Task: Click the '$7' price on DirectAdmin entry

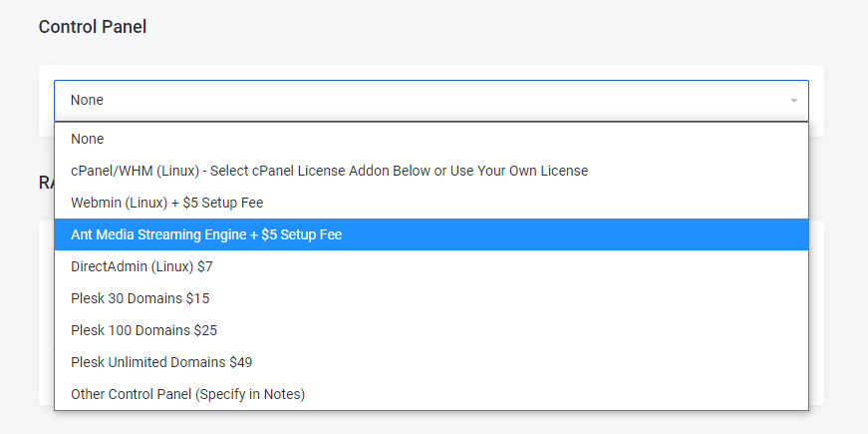Action: tap(205, 266)
